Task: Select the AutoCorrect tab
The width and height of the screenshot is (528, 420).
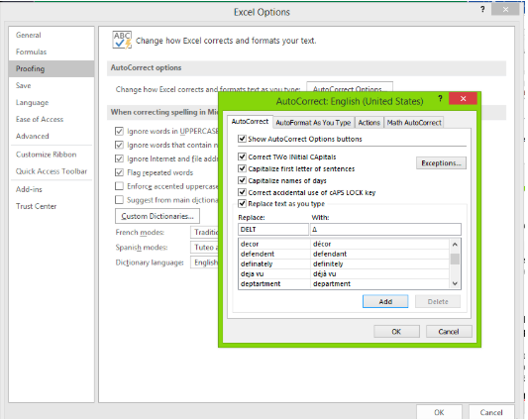Action: click(x=250, y=122)
